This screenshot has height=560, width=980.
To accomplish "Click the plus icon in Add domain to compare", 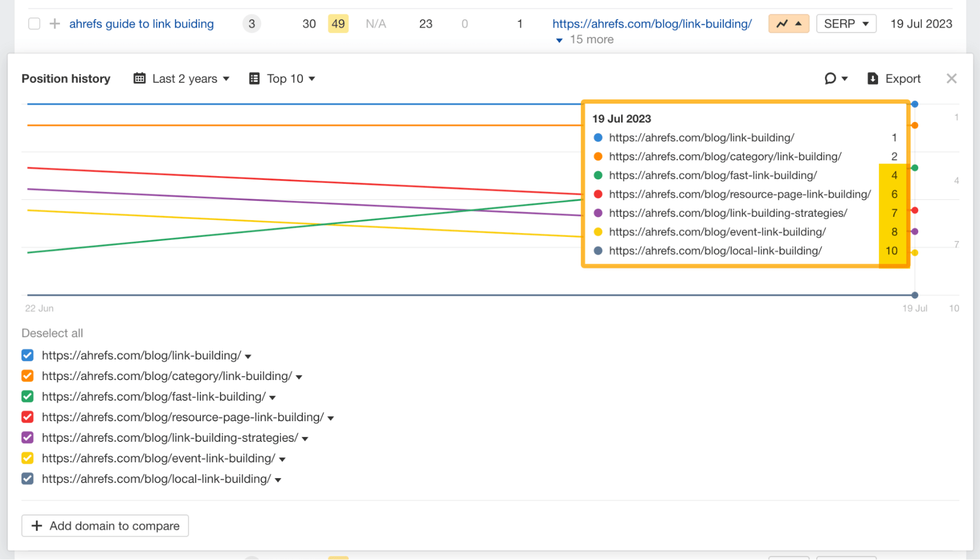I will pos(36,525).
